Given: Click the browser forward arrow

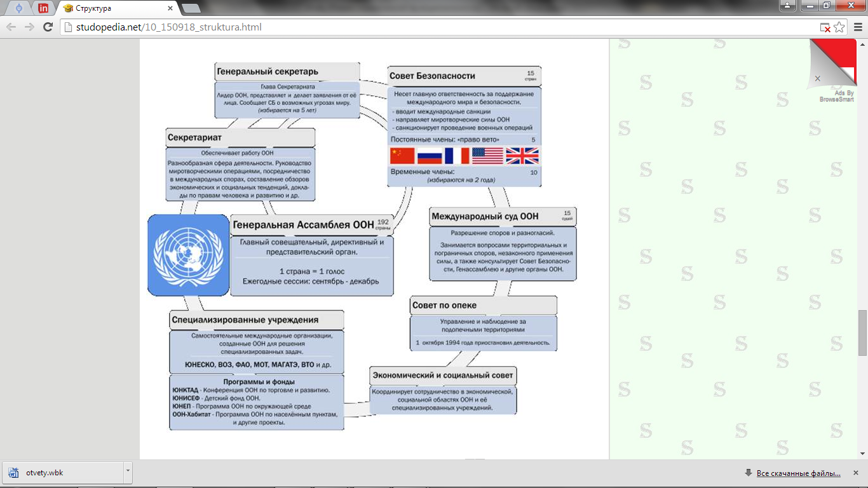Looking at the screenshot, I should click(29, 27).
